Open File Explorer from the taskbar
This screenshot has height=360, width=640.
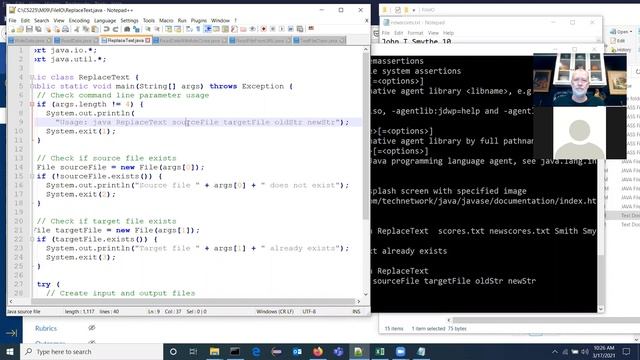(x=214, y=351)
